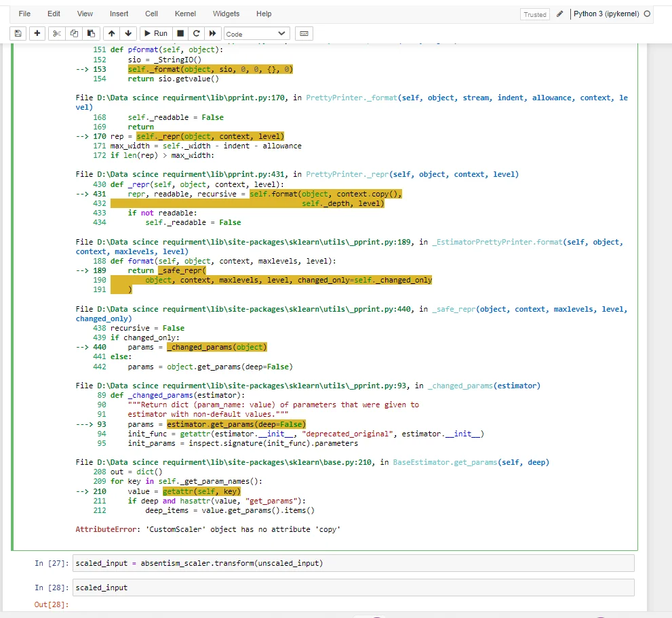Open the cell type Code dropdown
The width and height of the screenshot is (672, 618).
coord(256,33)
